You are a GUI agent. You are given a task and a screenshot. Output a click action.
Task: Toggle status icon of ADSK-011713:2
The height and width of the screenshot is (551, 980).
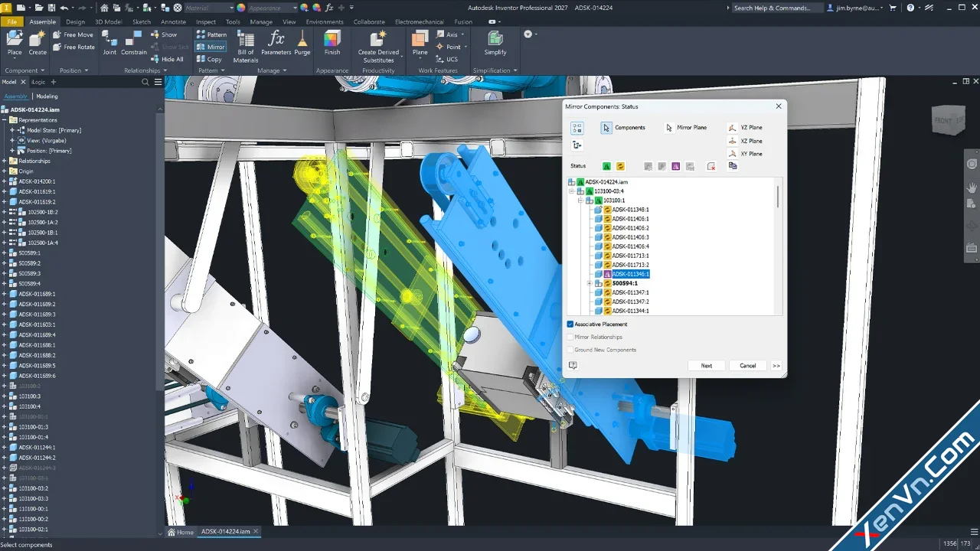pos(607,265)
